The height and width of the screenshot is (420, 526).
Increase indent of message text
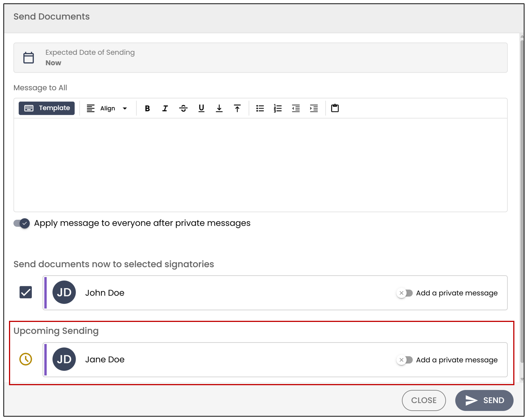[x=314, y=109]
